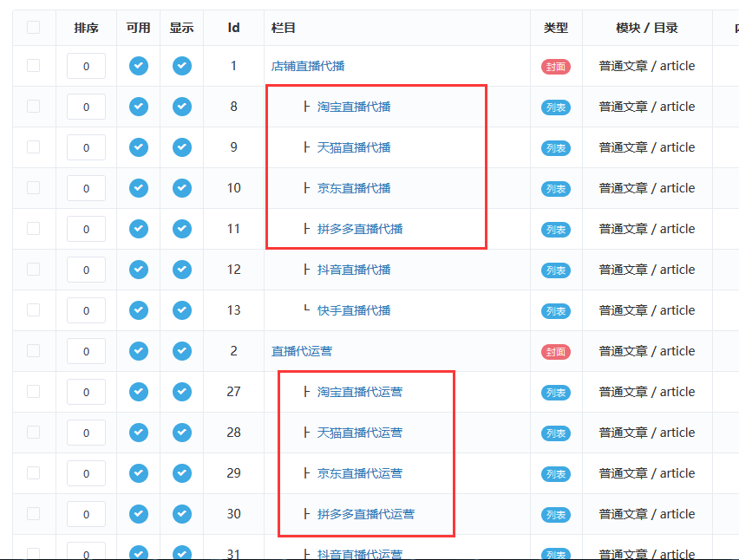Toggle 显示 status for 店铺直播代播

click(182, 66)
